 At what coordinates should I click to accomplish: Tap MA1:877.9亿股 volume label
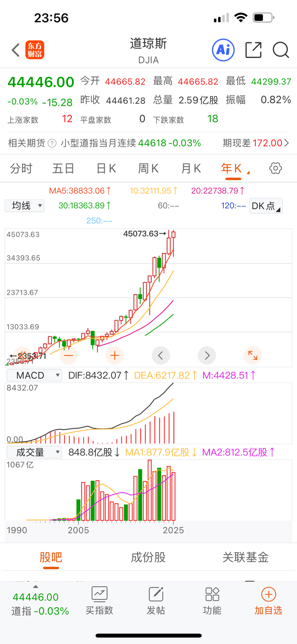(x=161, y=452)
